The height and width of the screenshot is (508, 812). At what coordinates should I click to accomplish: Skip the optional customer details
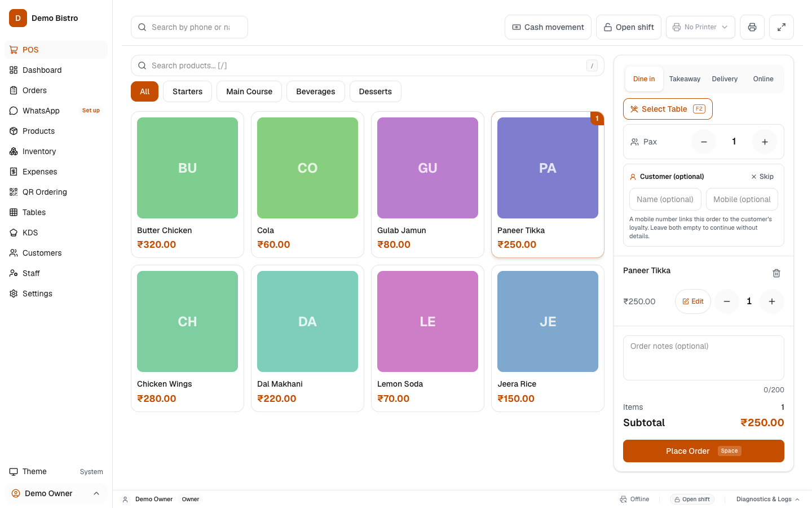click(762, 177)
